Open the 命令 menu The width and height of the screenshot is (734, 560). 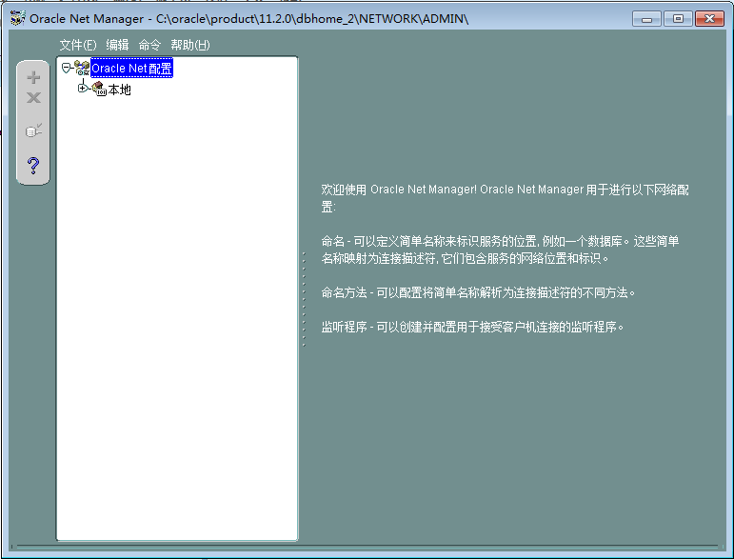(149, 45)
